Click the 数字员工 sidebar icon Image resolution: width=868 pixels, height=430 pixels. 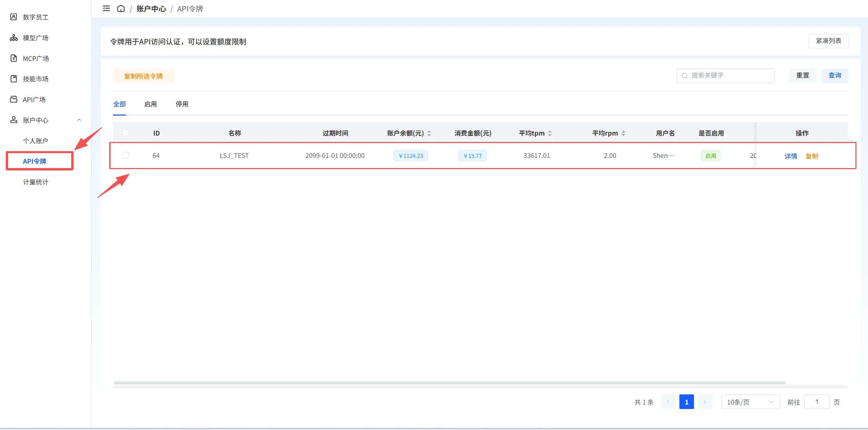[x=14, y=17]
